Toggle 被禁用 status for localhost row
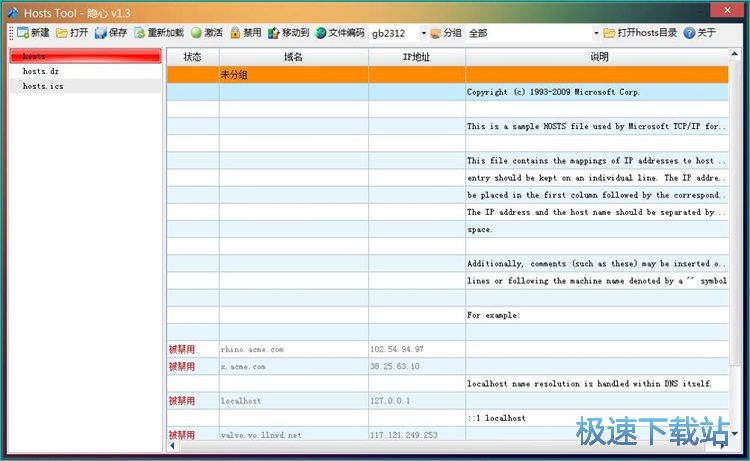 tap(182, 401)
